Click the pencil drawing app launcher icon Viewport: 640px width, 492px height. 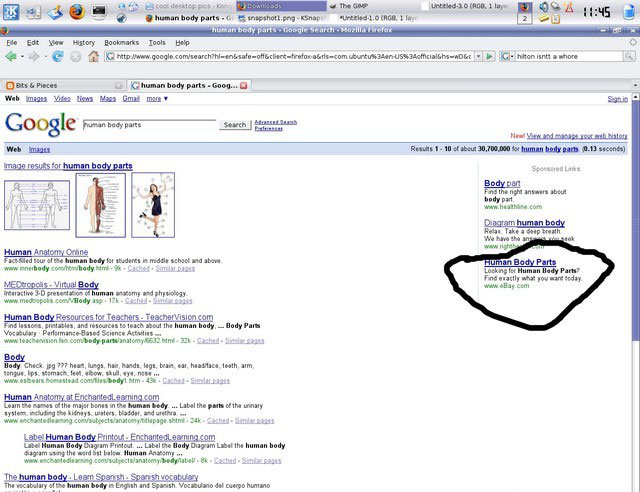coord(55,11)
